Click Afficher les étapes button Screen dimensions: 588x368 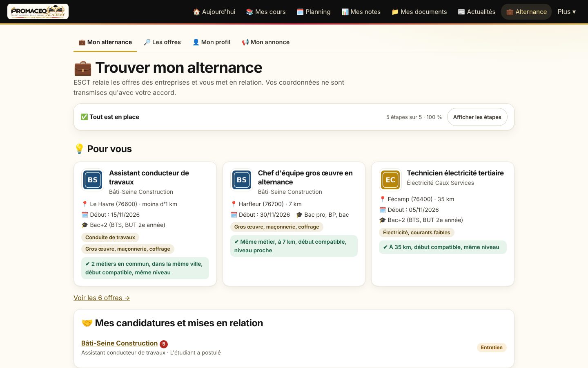tap(477, 117)
